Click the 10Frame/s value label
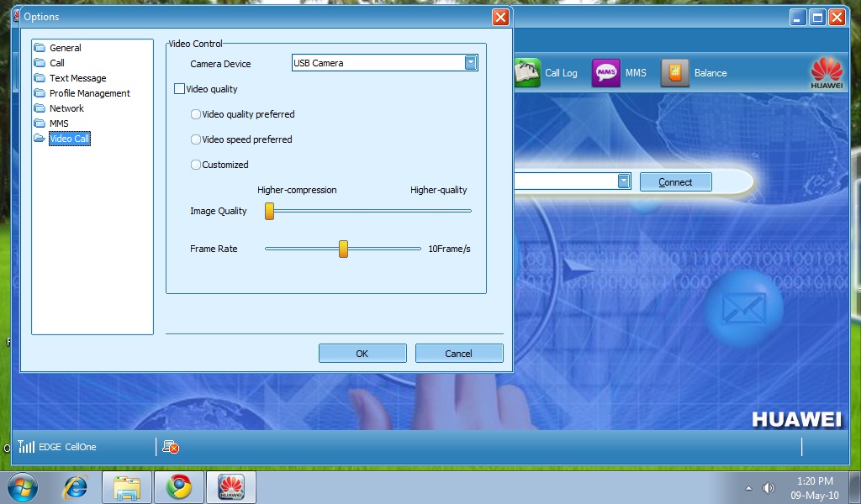861x504 pixels. [x=449, y=249]
